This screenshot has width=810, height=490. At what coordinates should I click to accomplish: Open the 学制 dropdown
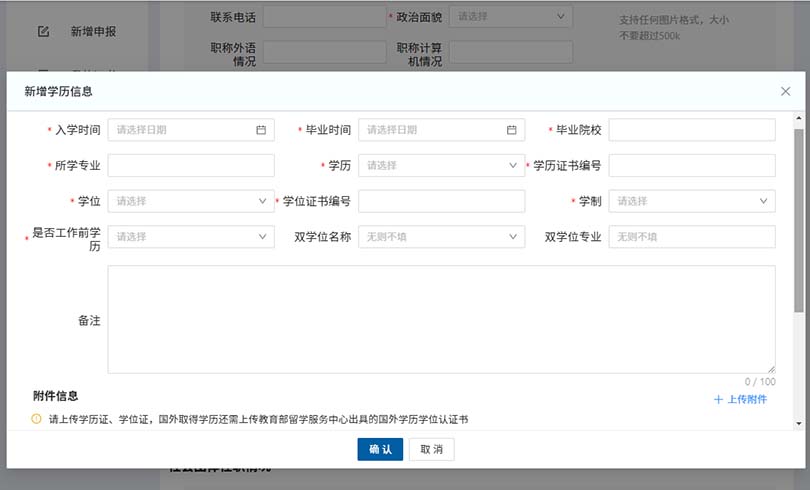click(691, 201)
